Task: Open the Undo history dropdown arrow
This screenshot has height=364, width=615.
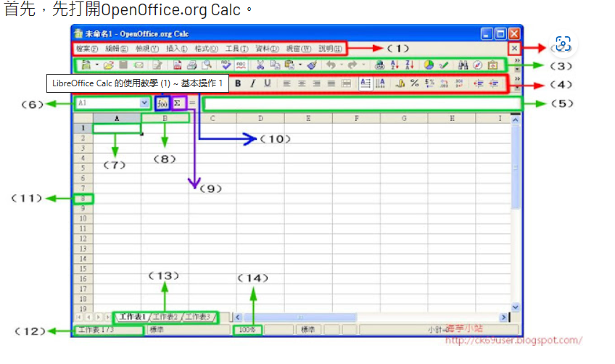Action: pos(342,65)
